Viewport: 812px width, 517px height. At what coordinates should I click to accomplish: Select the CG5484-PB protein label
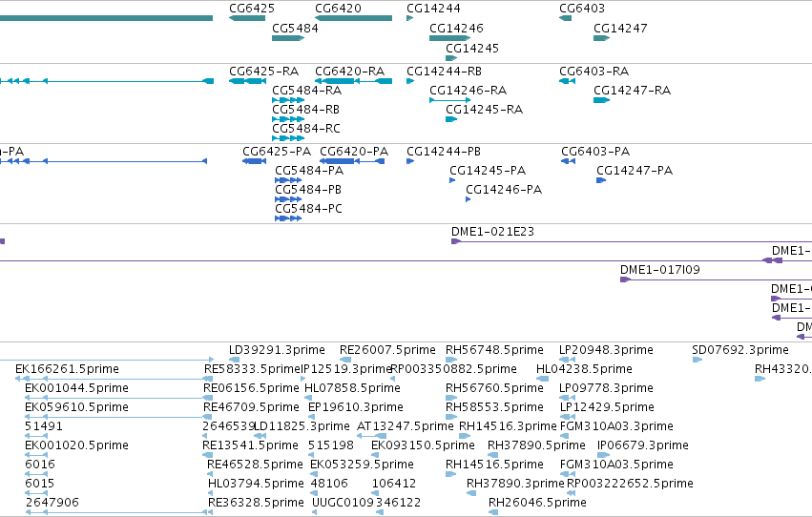click(308, 190)
